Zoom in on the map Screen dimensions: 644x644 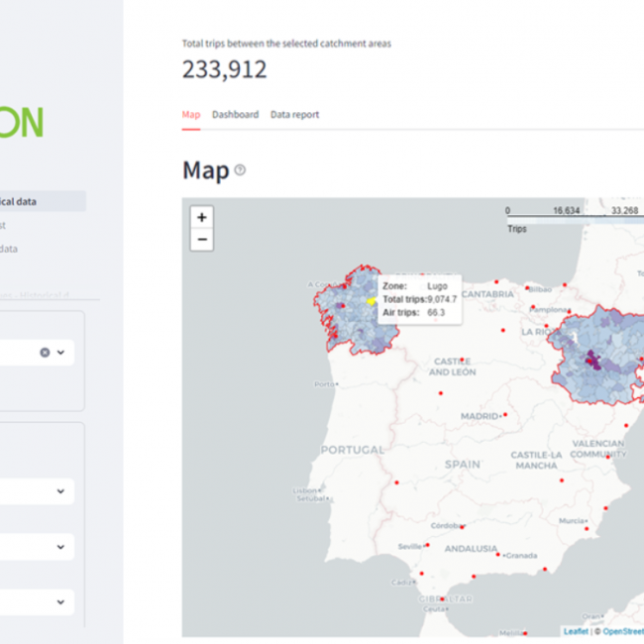[x=202, y=217]
